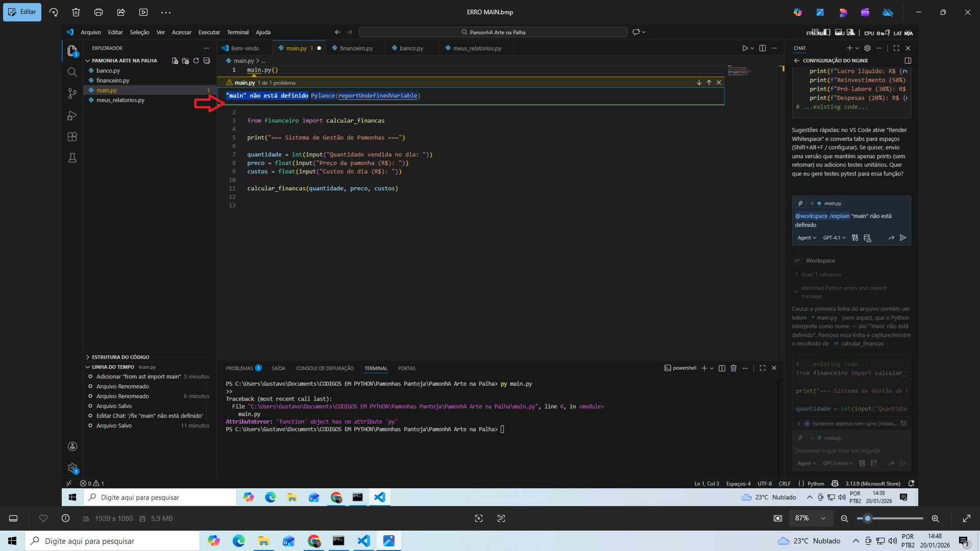
Task: Rotate the image with the rotate icon
Action: tap(54, 12)
